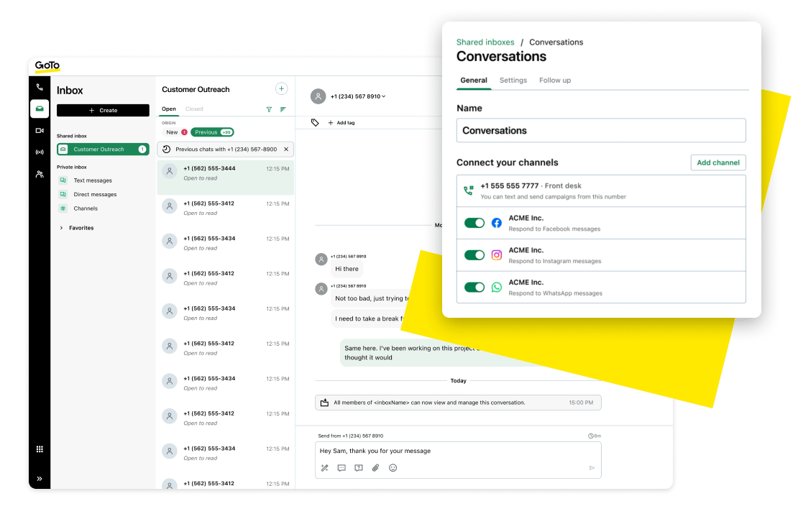
Task: Select the phone icon in the left sidebar
Action: coord(40,87)
